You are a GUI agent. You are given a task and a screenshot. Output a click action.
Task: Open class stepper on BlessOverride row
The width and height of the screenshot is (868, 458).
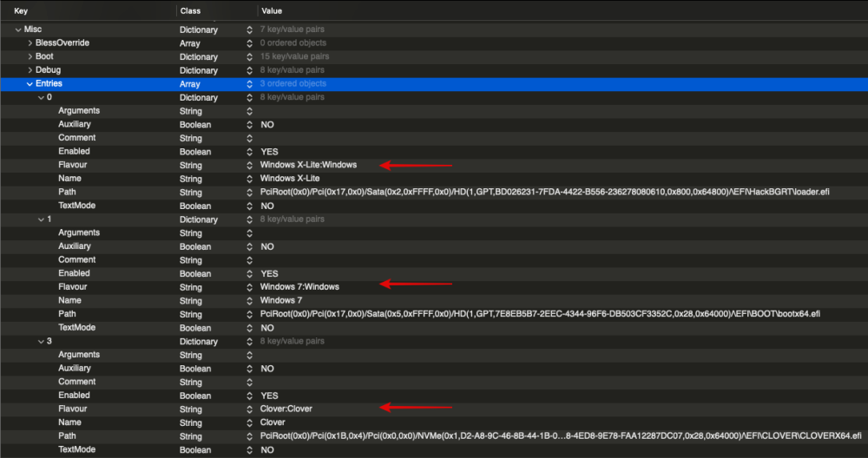250,43
